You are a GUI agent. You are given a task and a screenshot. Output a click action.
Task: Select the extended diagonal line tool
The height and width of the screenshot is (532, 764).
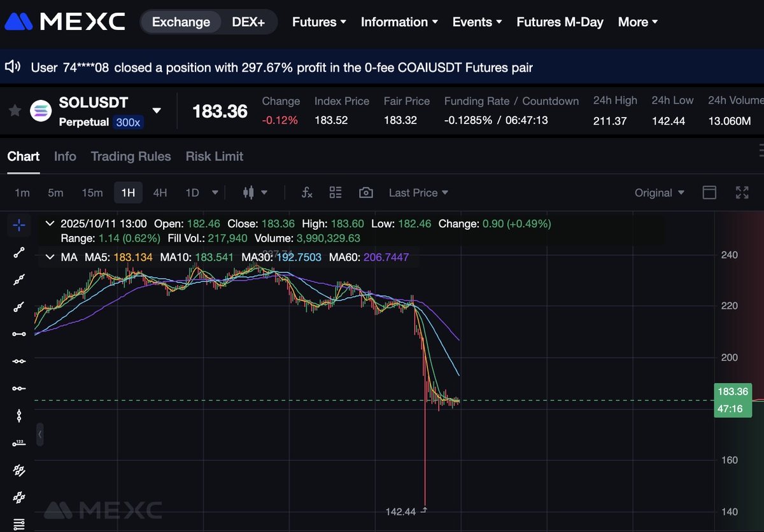19,280
